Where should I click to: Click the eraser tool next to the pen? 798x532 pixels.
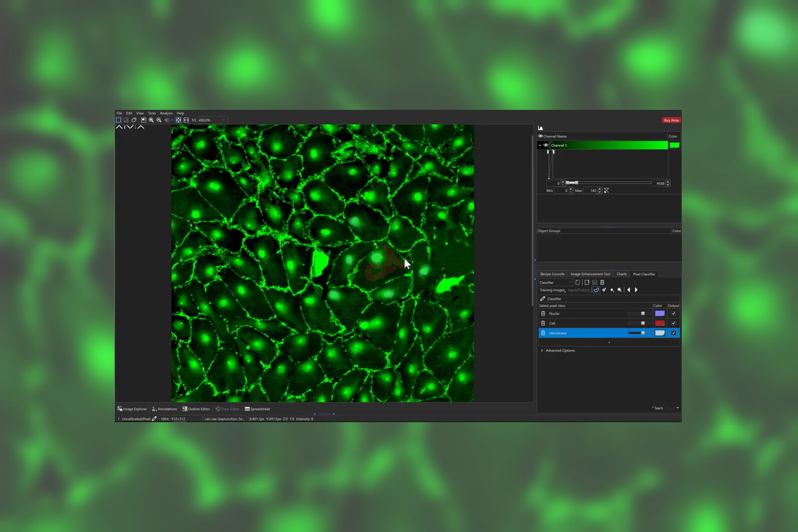point(604,290)
